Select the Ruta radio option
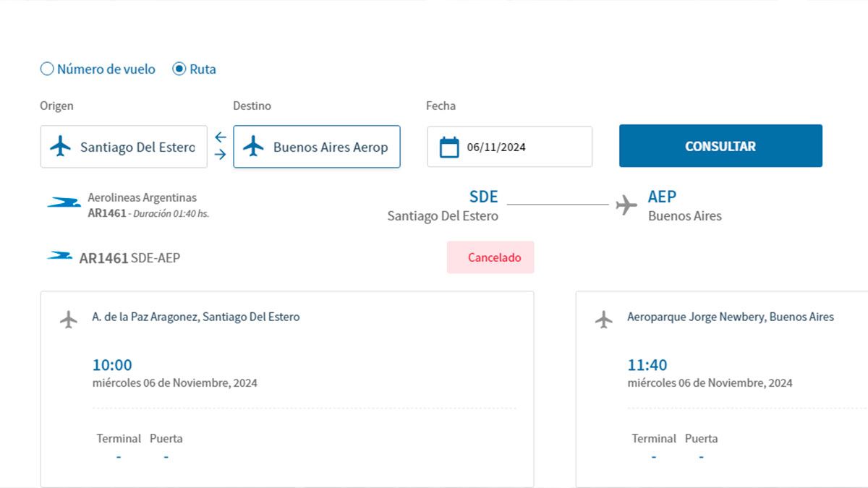868x488 pixels. click(179, 69)
